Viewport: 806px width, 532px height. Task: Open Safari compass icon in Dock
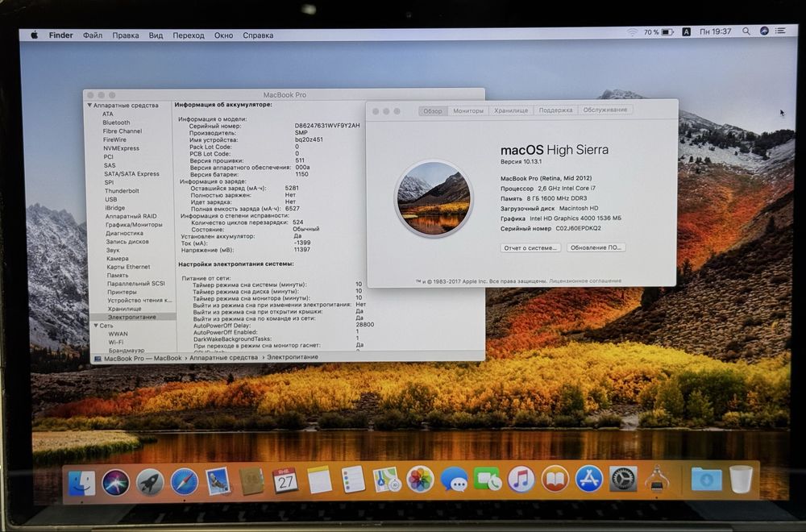[x=184, y=482]
